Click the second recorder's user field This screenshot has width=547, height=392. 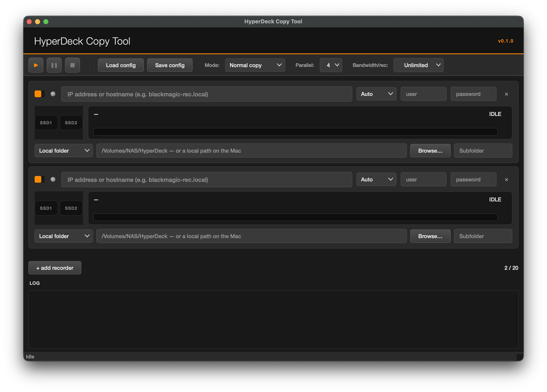click(x=424, y=179)
